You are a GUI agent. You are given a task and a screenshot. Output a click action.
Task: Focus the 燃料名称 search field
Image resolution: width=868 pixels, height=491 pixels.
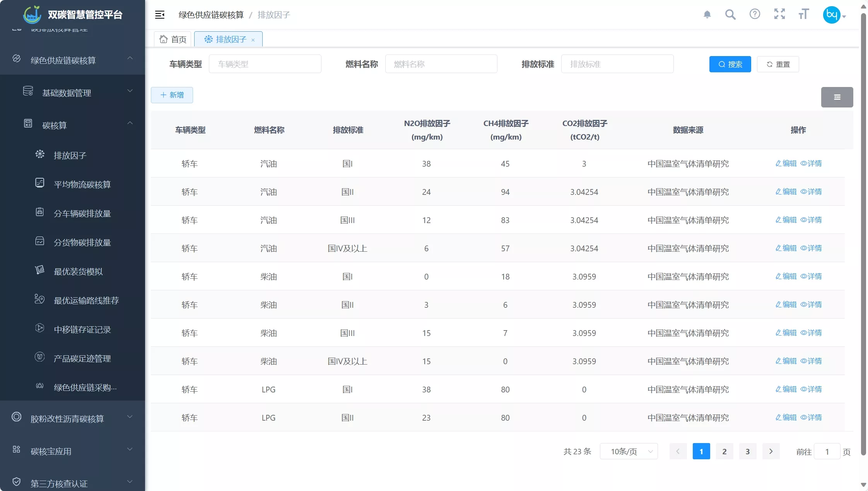(441, 64)
